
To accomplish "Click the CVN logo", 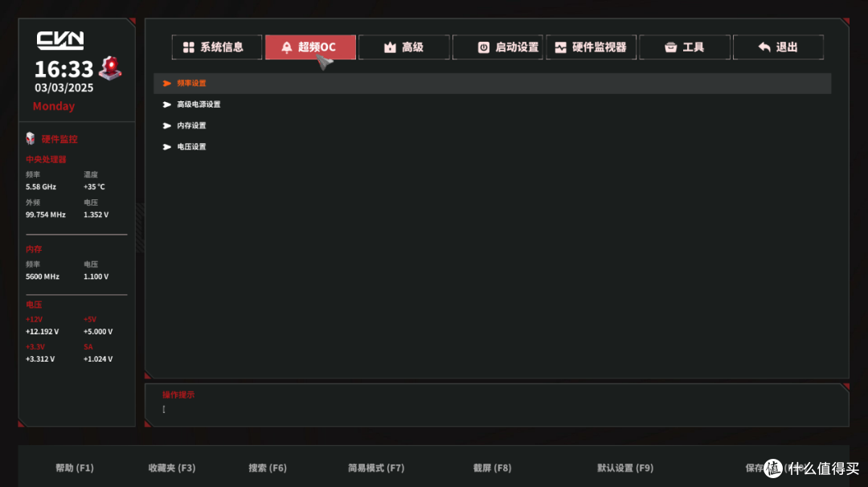I will pyautogui.click(x=59, y=40).
